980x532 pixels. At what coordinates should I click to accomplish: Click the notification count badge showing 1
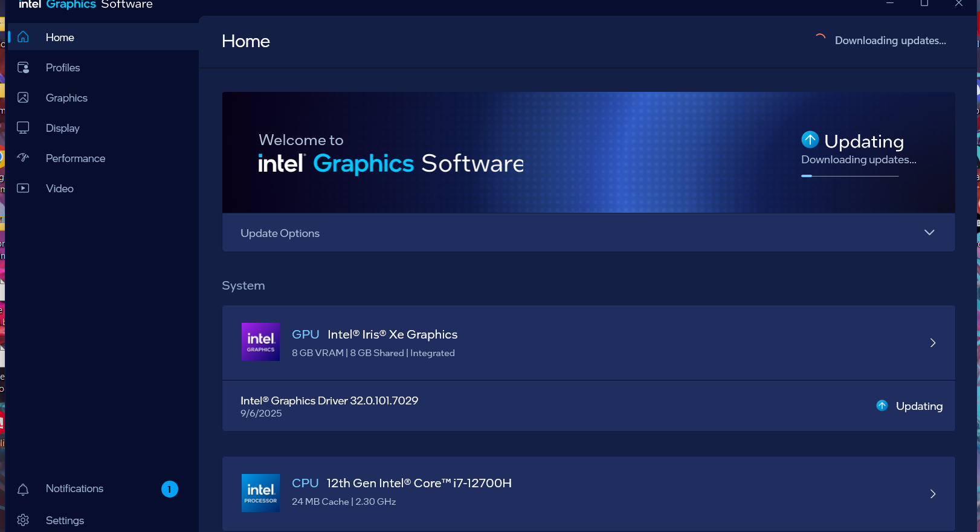(x=170, y=489)
